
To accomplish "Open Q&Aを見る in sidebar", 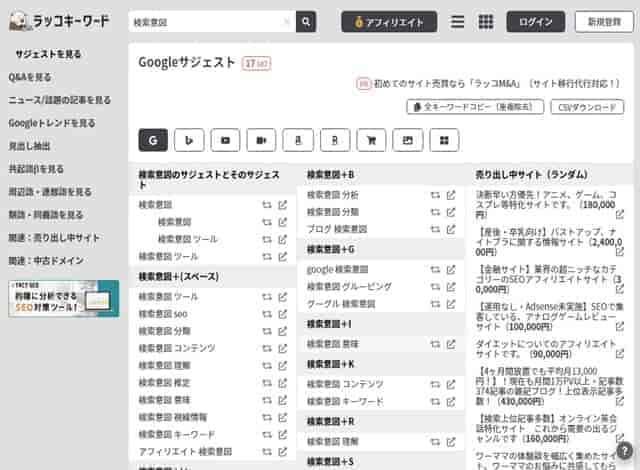I will point(30,77).
